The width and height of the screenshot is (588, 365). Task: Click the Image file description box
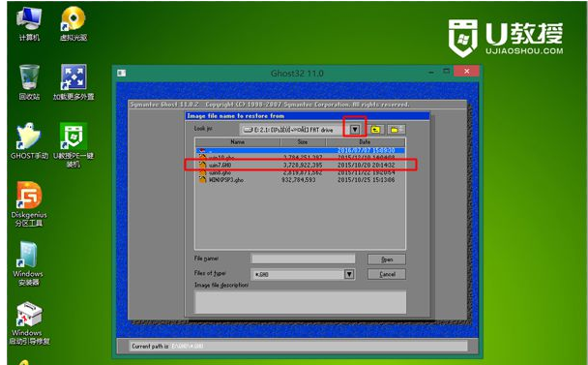coord(301,302)
